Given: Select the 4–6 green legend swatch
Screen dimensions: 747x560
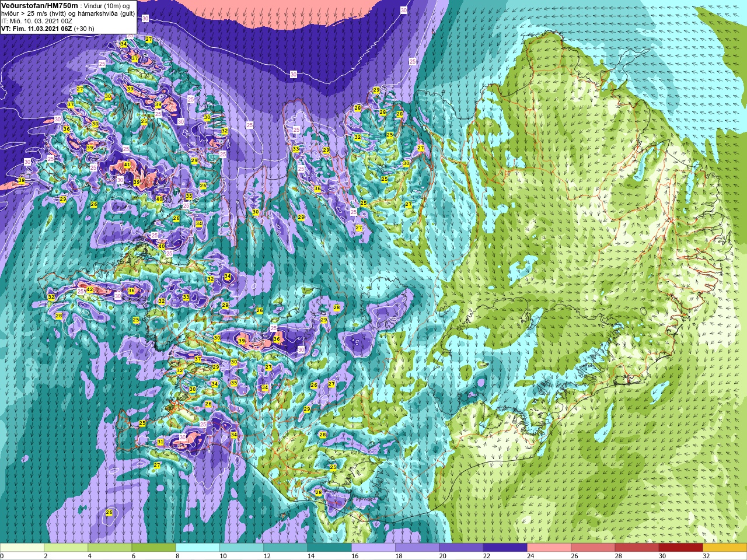Looking at the screenshot, I should tap(110, 548).
